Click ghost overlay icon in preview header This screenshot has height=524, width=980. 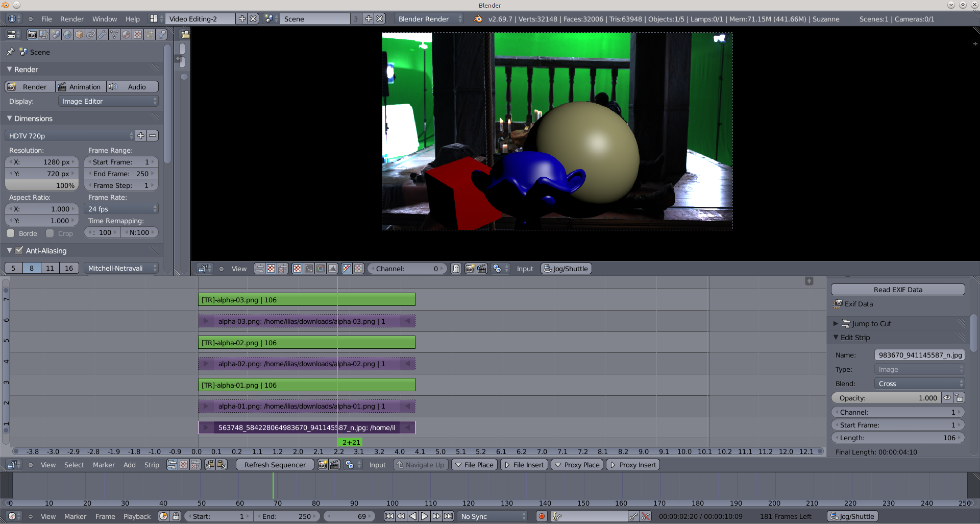pyautogui.click(x=456, y=269)
